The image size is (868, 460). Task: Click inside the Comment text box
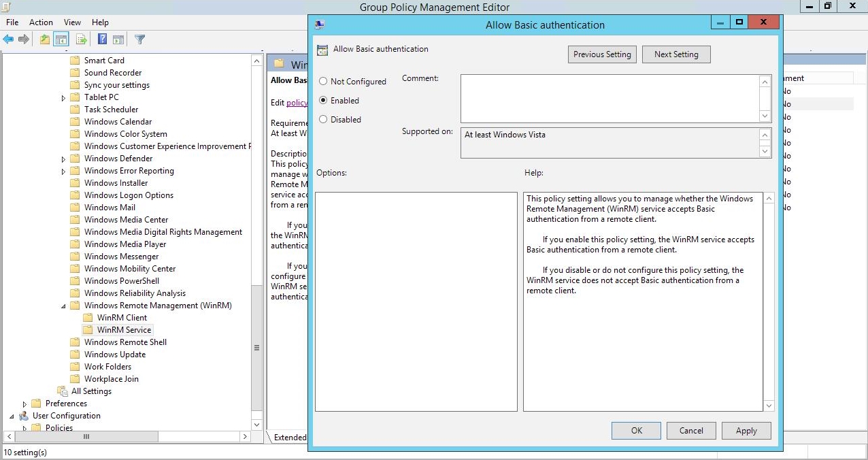point(610,98)
